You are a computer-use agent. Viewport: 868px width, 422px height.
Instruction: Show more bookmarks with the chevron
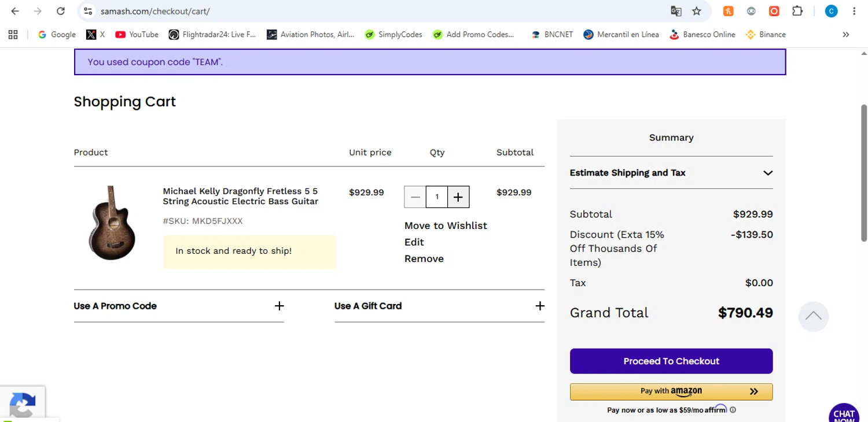point(846,35)
